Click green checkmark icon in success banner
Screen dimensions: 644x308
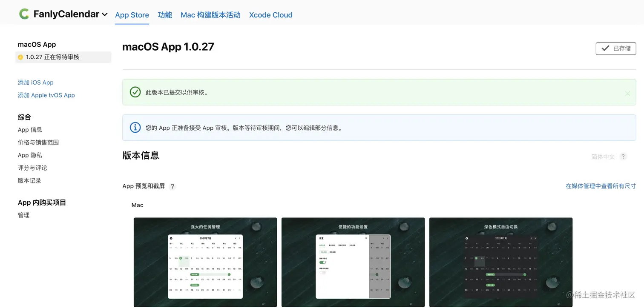[135, 92]
